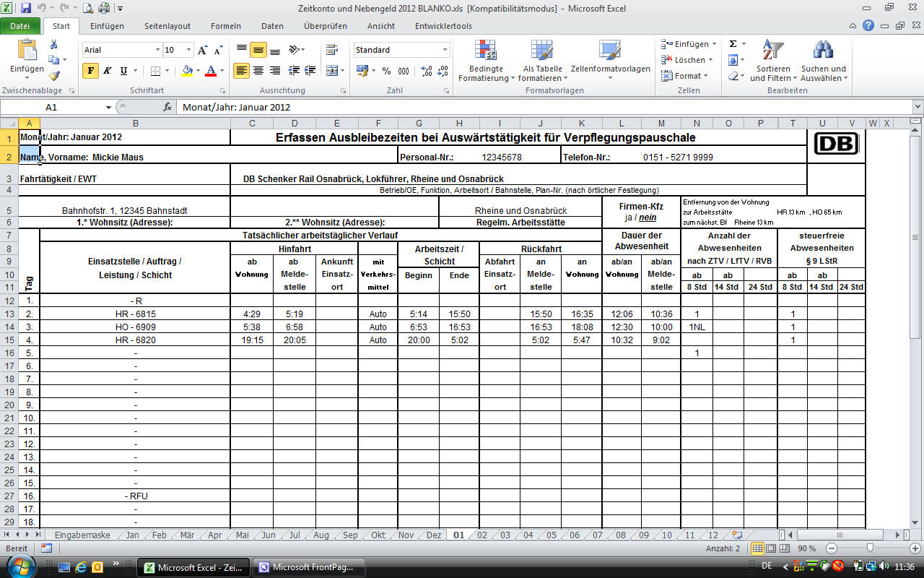Screen dimensions: 924x578
Task: Click the center text alignment icon
Action: (258, 71)
